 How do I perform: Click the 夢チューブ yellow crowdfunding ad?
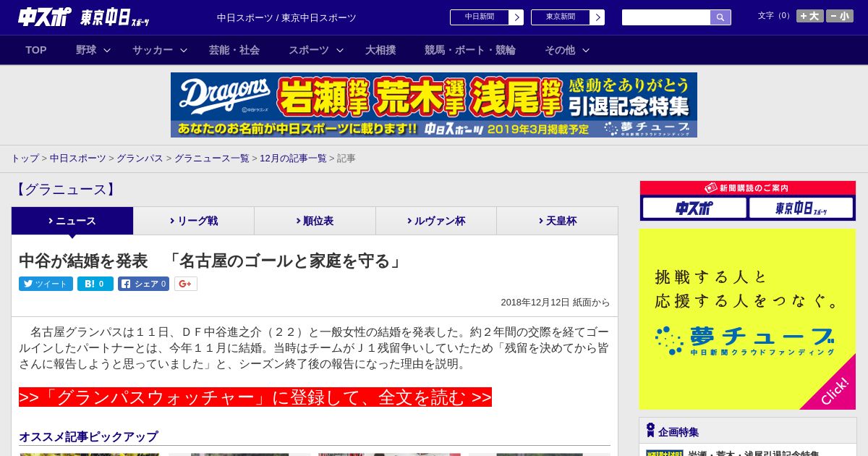click(747, 319)
